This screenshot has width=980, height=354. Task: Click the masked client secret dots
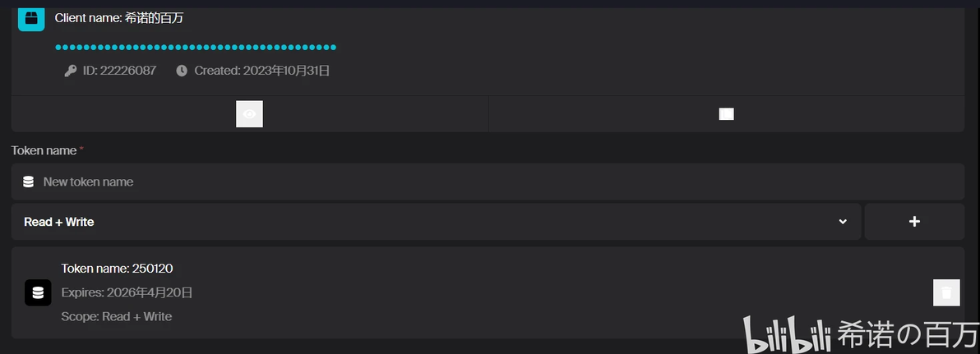click(196, 47)
